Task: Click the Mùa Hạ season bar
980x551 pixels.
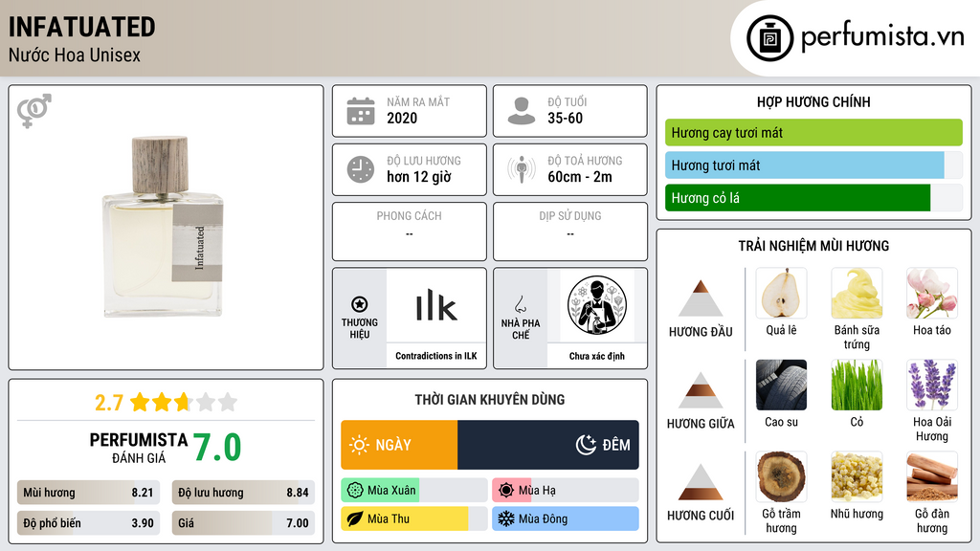Action: (566, 491)
